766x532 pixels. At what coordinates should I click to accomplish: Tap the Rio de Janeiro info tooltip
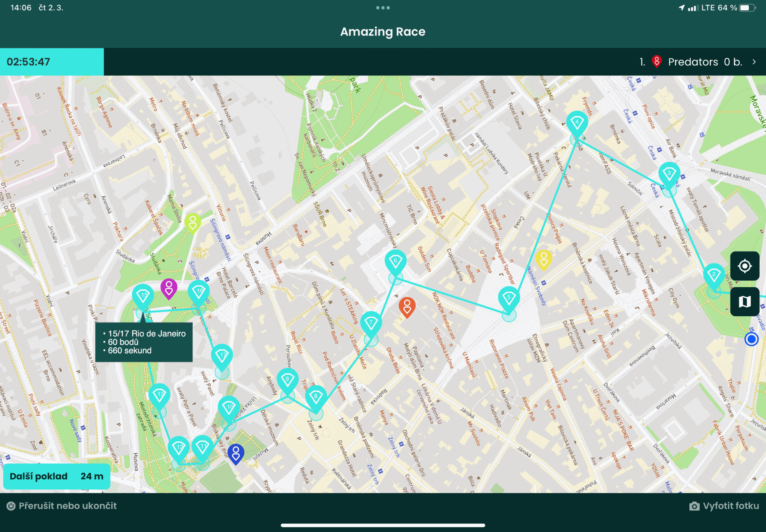coord(144,342)
